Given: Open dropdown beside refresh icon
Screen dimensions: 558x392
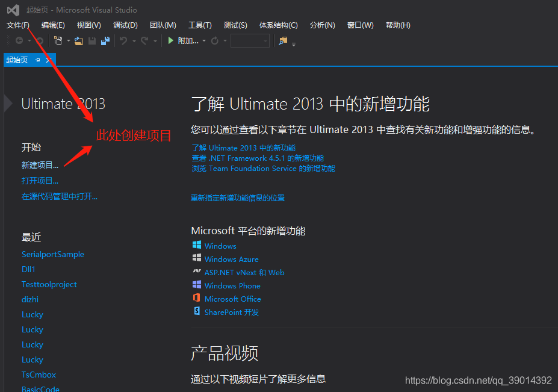Looking at the screenshot, I should tap(225, 41).
